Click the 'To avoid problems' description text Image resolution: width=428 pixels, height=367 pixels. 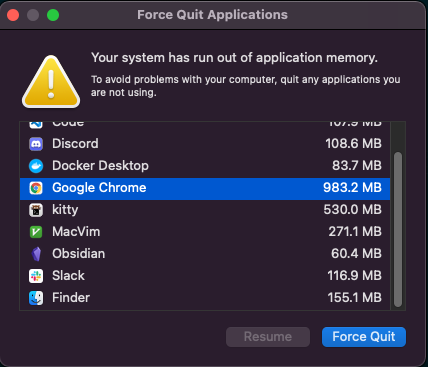[246, 86]
